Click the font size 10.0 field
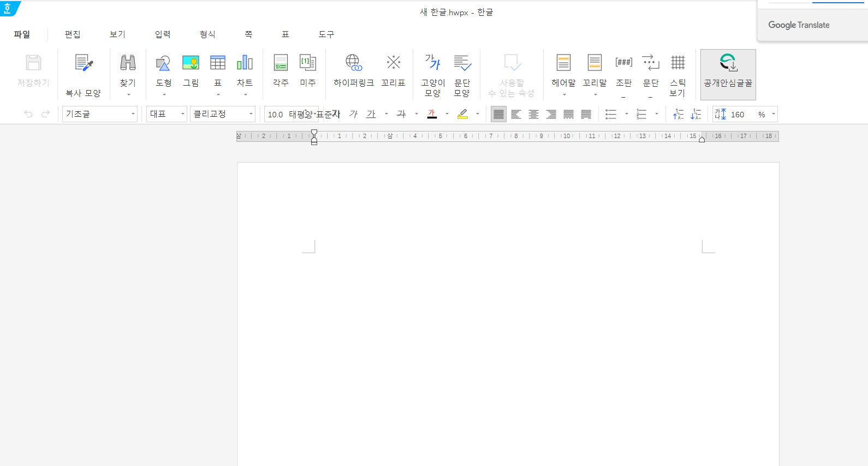 pyautogui.click(x=275, y=114)
